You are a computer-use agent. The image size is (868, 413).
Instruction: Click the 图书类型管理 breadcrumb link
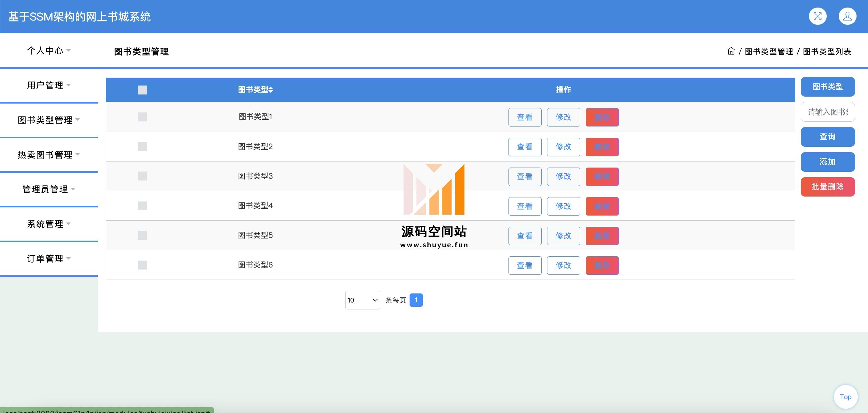[x=768, y=52]
